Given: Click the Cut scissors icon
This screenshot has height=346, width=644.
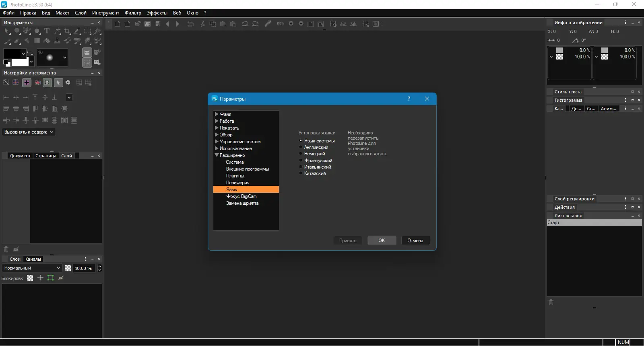Looking at the screenshot, I should 202,24.
